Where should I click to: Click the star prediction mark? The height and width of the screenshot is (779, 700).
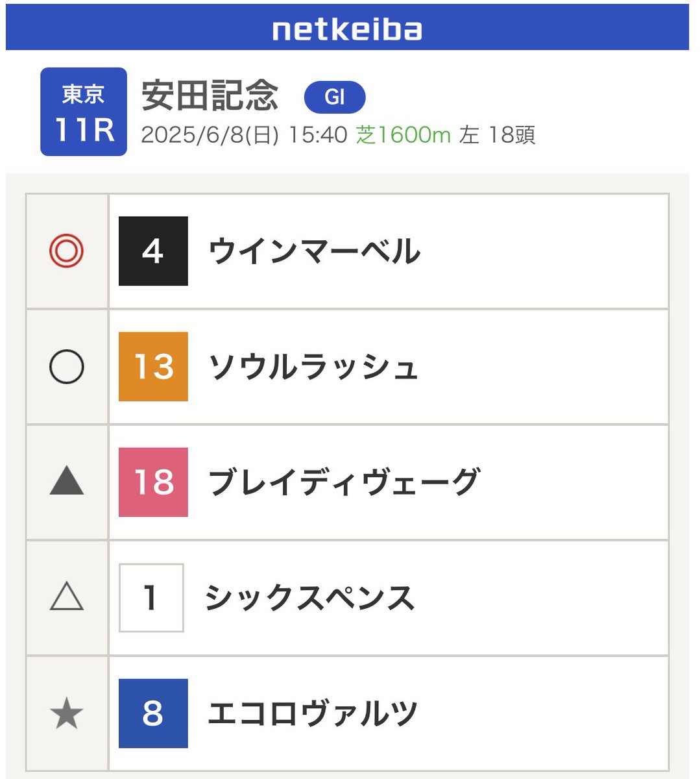pos(67,713)
